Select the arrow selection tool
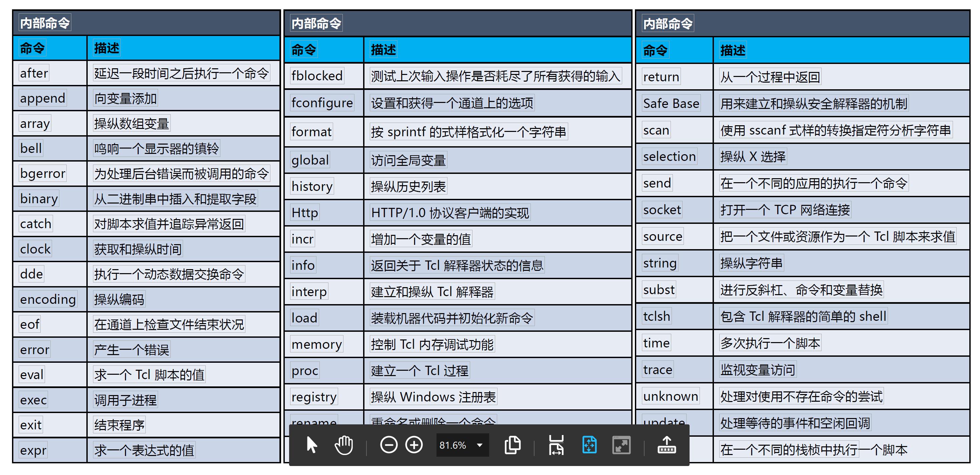The image size is (980, 475). (311, 445)
